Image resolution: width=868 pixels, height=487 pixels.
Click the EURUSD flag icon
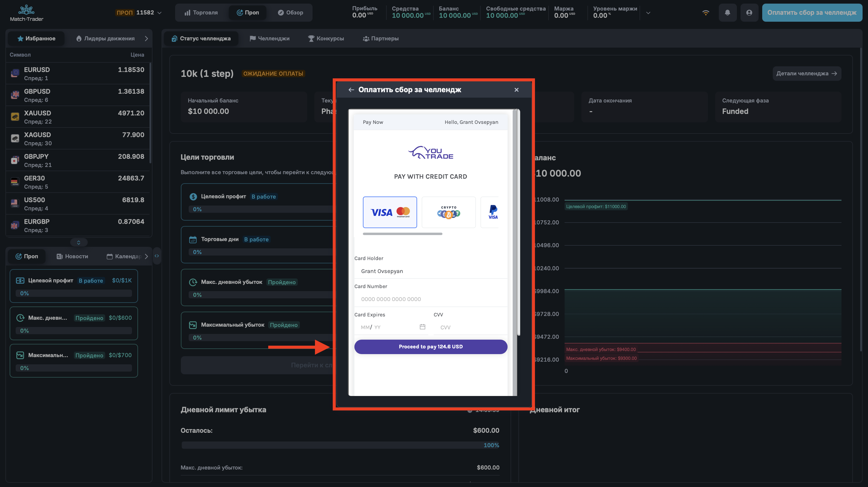pos(15,73)
